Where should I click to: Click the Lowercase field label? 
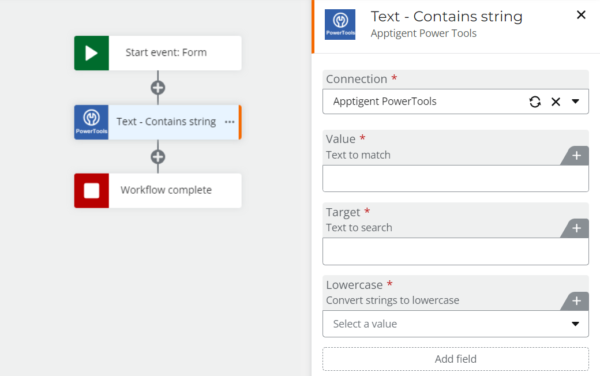click(x=354, y=285)
